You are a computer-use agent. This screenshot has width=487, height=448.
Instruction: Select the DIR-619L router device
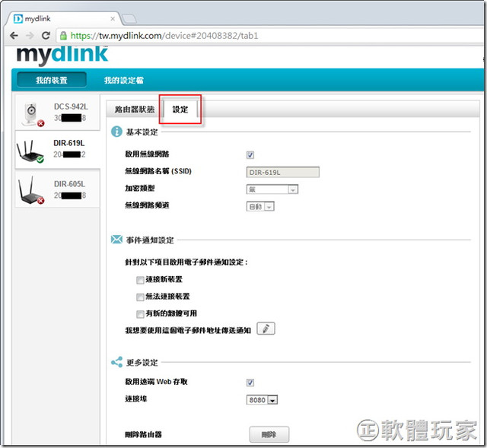(x=58, y=150)
